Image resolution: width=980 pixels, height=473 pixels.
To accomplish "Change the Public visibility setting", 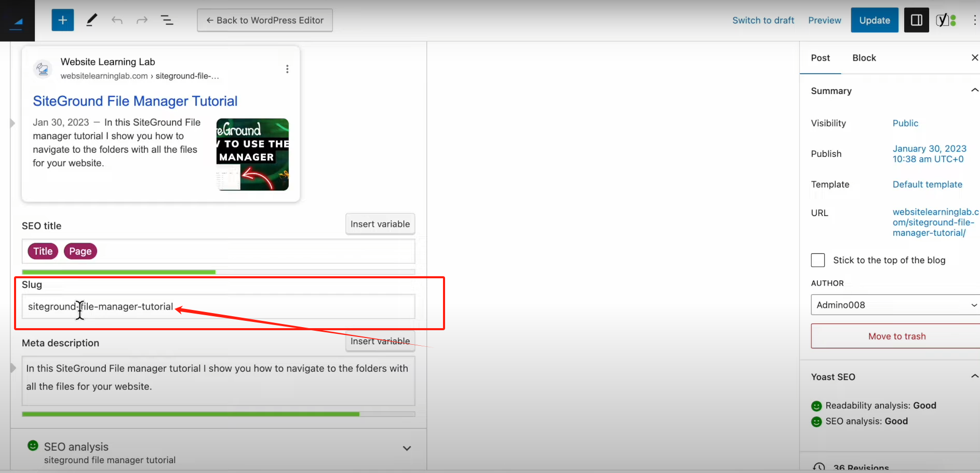I will pyautogui.click(x=905, y=123).
